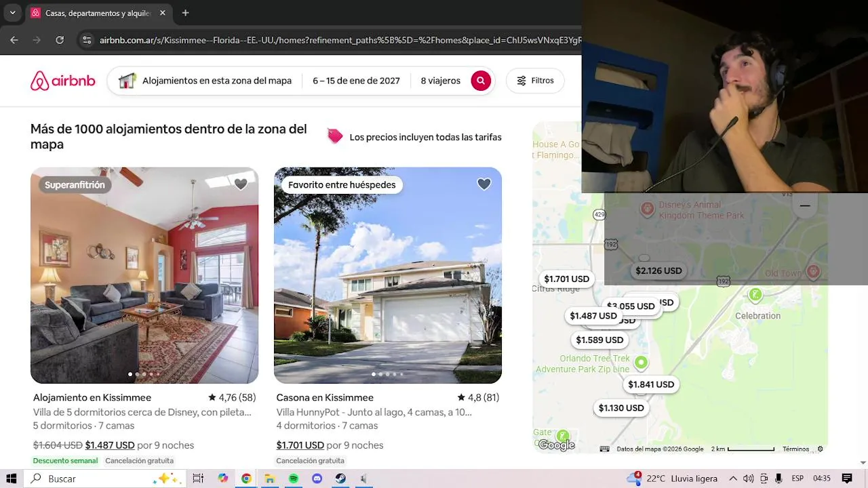Reload the page with refresh icon

(x=60, y=40)
